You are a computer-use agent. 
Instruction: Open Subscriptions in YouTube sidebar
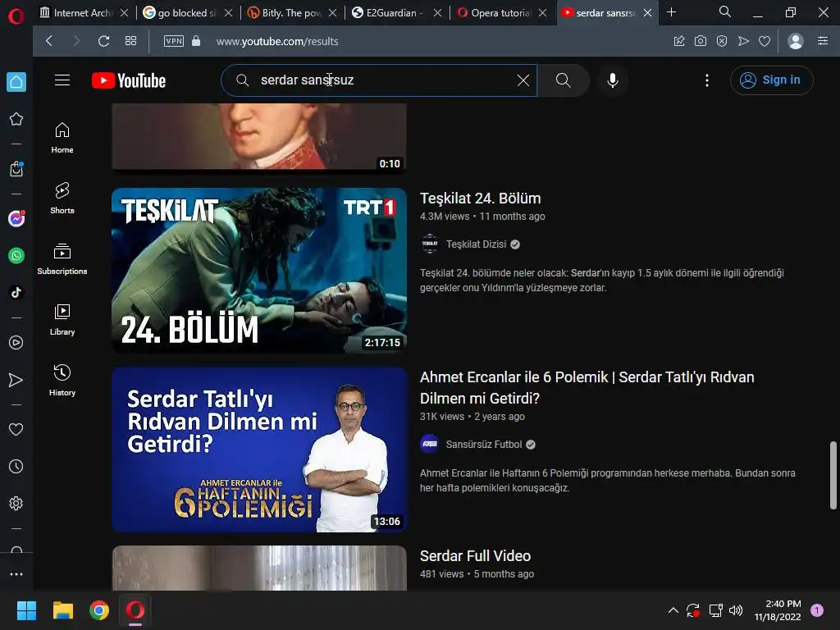pyautogui.click(x=62, y=259)
